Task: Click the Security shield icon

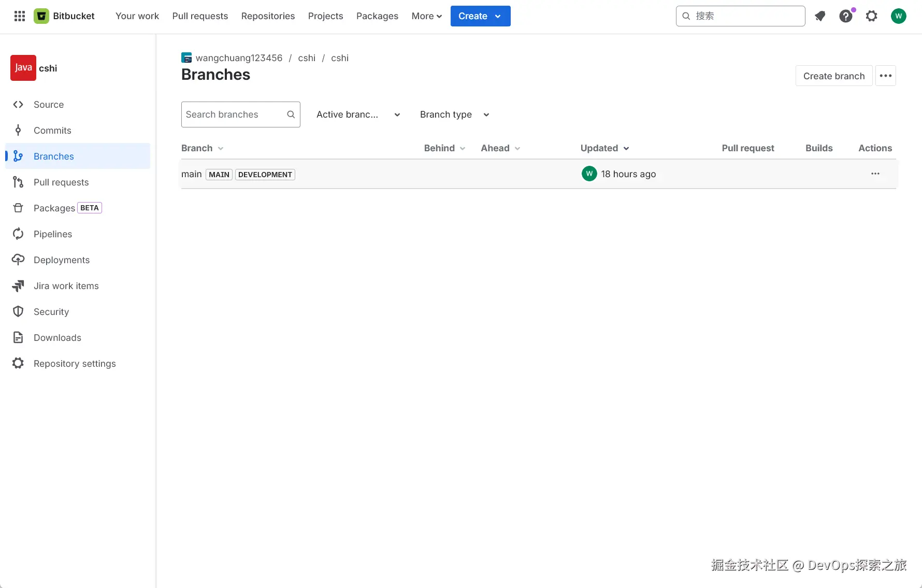Action: tap(18, 312)
